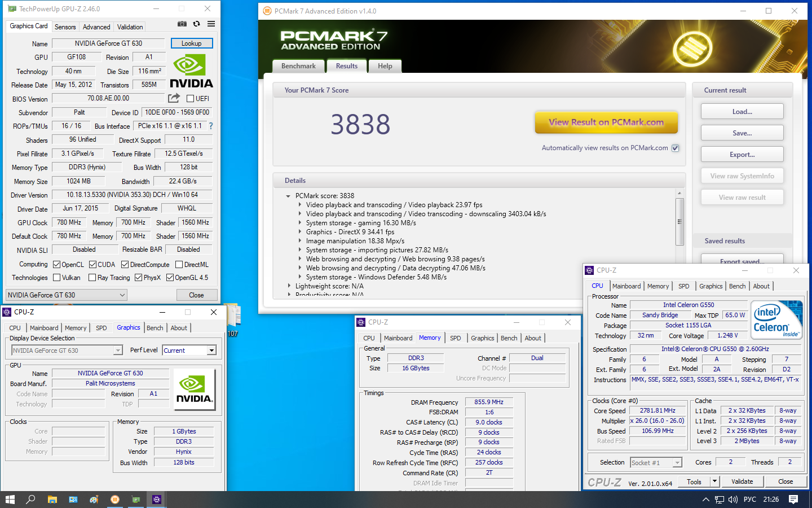Switch to the GPU-Z Advanced tab
Screen dimensions: 812x508
click(x=96, y=27)
